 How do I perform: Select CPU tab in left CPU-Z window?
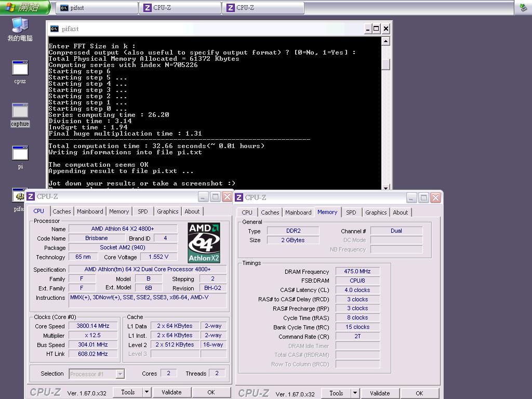click(x=38, y=211)
